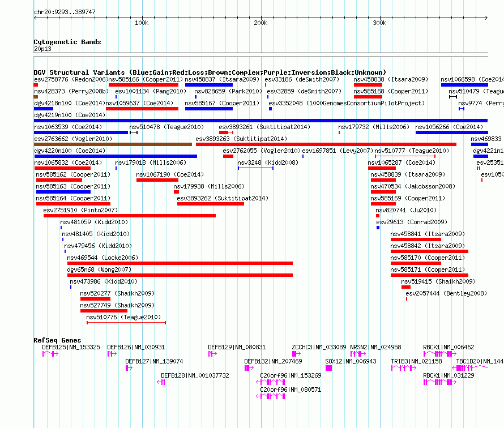Click the DGV Structural Variants track title
Screen dimensions: 504x428
pos(210,72)
